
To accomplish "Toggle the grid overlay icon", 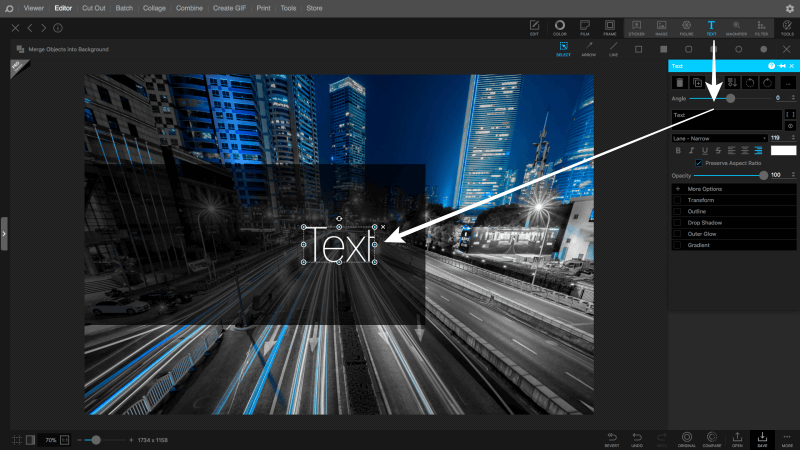I will pos(17,440).
